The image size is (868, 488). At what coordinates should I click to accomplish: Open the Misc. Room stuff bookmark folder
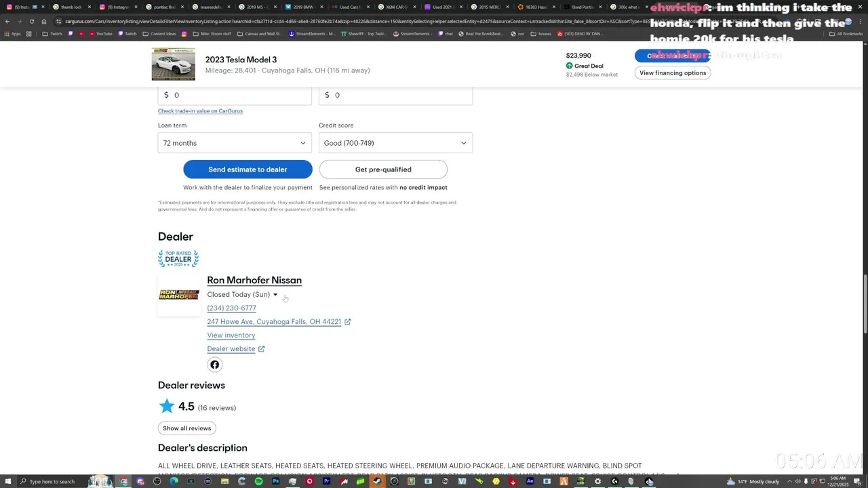click(x=212, y=33)
